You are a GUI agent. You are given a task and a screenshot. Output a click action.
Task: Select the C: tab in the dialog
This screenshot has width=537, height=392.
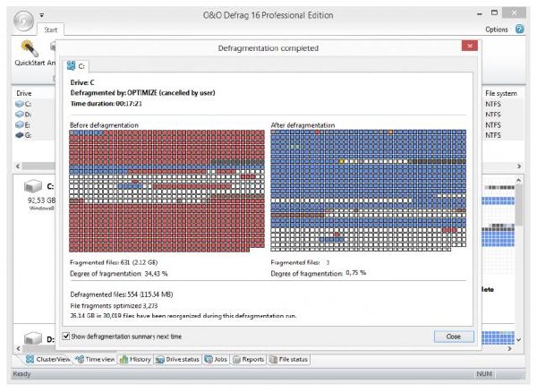pyautogui.click(x=76, y=65)
